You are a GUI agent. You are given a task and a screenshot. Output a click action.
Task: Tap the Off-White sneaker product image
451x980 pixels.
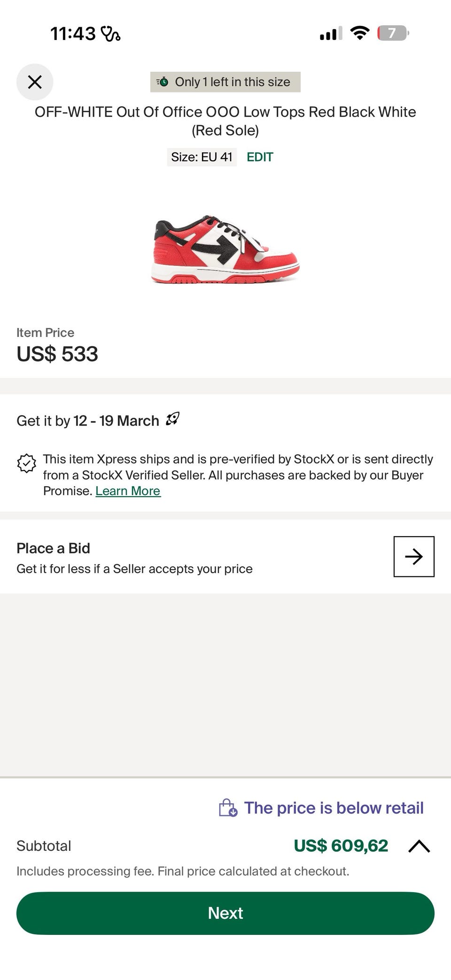coord(225,249)
